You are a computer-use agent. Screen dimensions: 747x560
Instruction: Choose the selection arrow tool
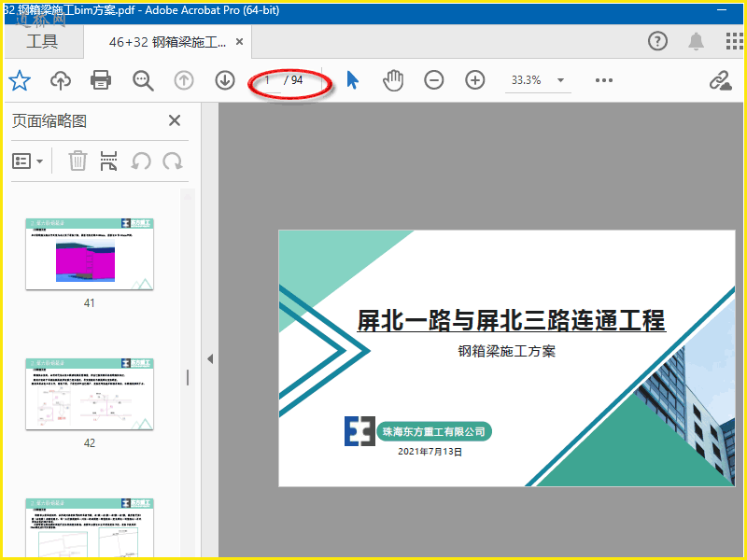(353, 80)
